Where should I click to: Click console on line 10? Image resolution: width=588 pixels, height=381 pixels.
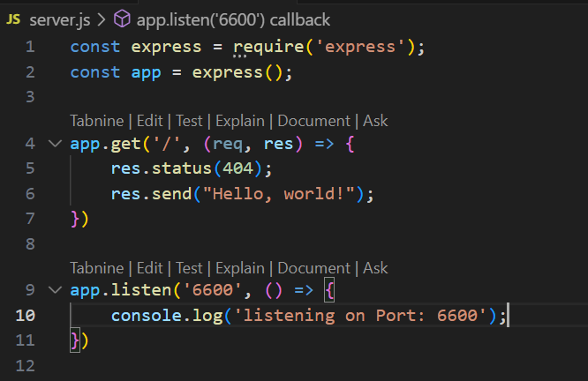point(147,316)
